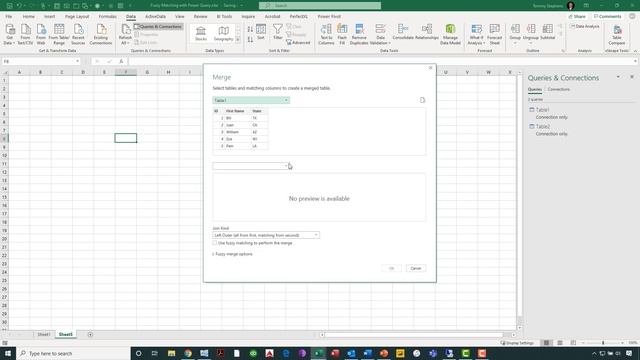Click the zoom slider in the status bar
Screen dimensions: 640x360
point(603,343)
